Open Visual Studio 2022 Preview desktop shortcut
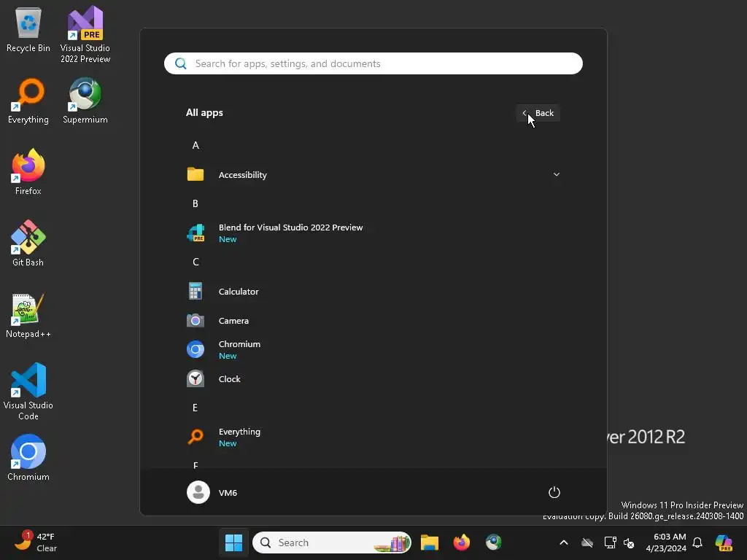747x560 pixels. point(85,34)
